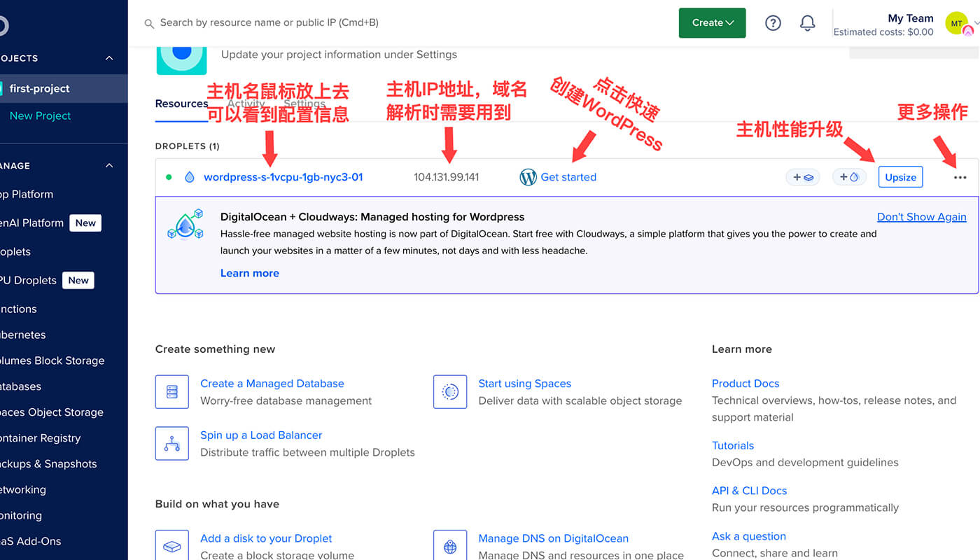Switch to the Resources tab
980x560 pixels.
coord(182,104)
